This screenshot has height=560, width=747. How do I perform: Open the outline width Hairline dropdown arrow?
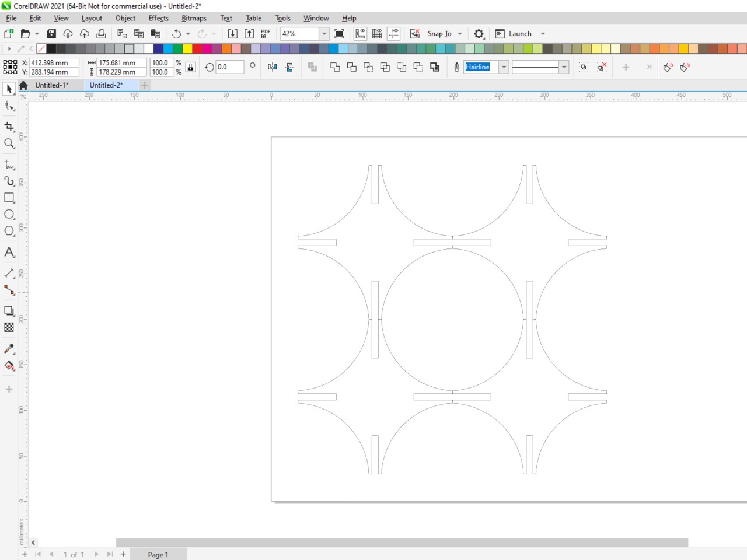tap(504, 67)
